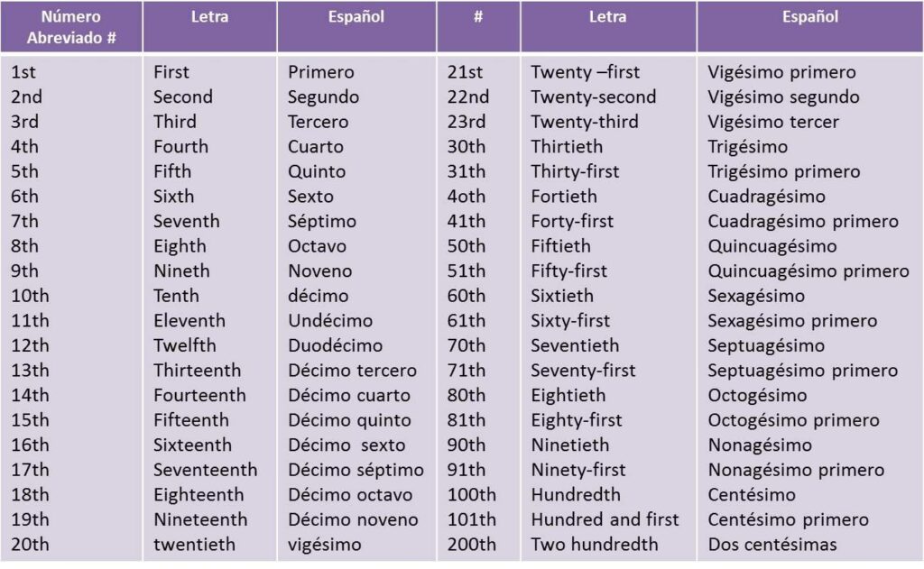Select the "Nineth" word cell
Viewport: 924px width, 569px height.
click(180, 271)
